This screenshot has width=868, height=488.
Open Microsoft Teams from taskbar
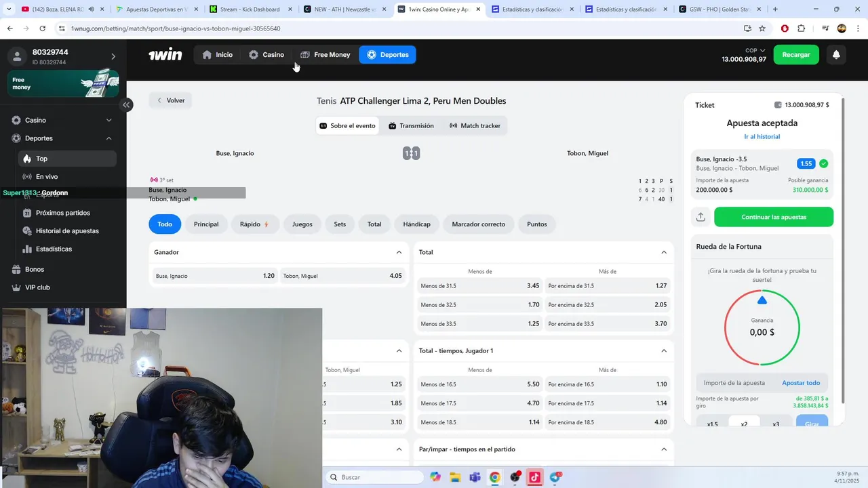point(475,477)
